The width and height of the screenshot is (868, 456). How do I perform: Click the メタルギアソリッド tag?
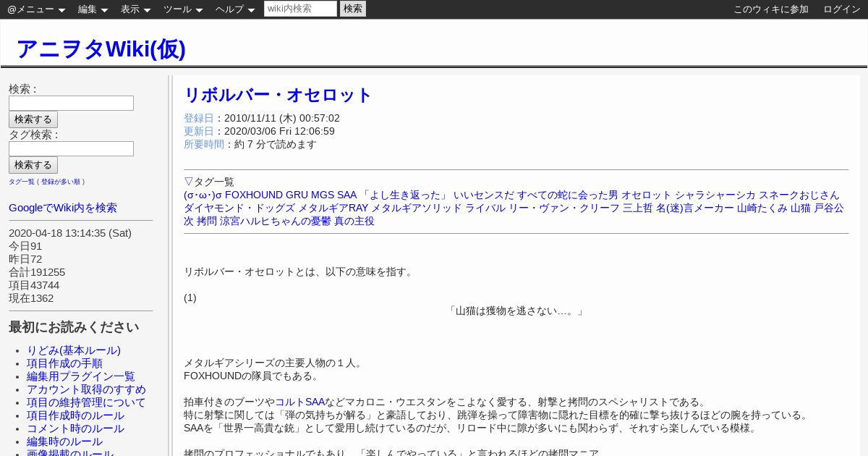(x=417, y=208)
